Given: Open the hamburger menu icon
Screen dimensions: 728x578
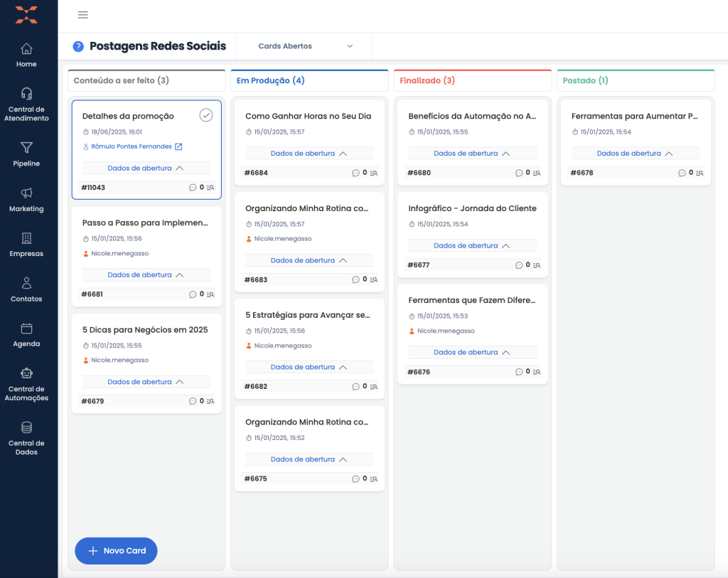Looking at the screenshot, I should click(83, 15).
